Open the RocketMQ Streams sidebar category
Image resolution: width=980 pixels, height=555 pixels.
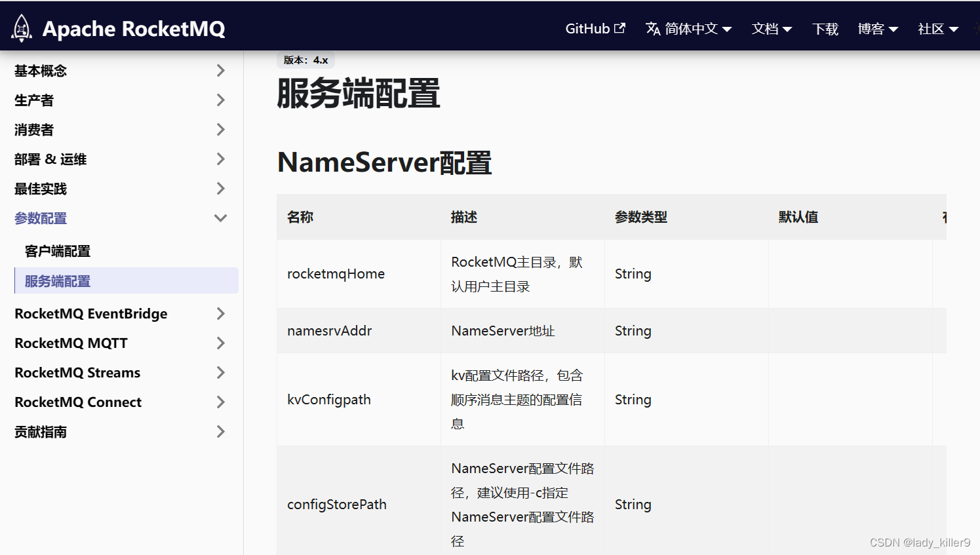(77, 373)
